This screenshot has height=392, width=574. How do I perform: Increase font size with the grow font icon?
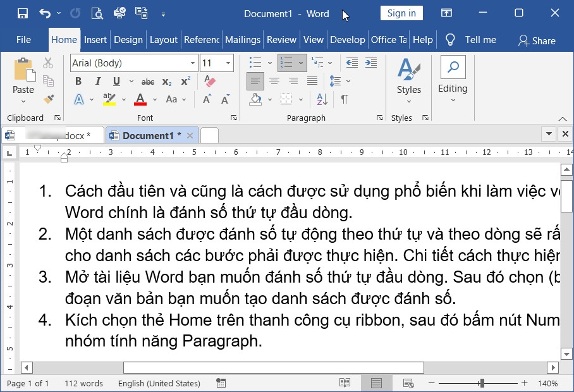coord(207,99)
